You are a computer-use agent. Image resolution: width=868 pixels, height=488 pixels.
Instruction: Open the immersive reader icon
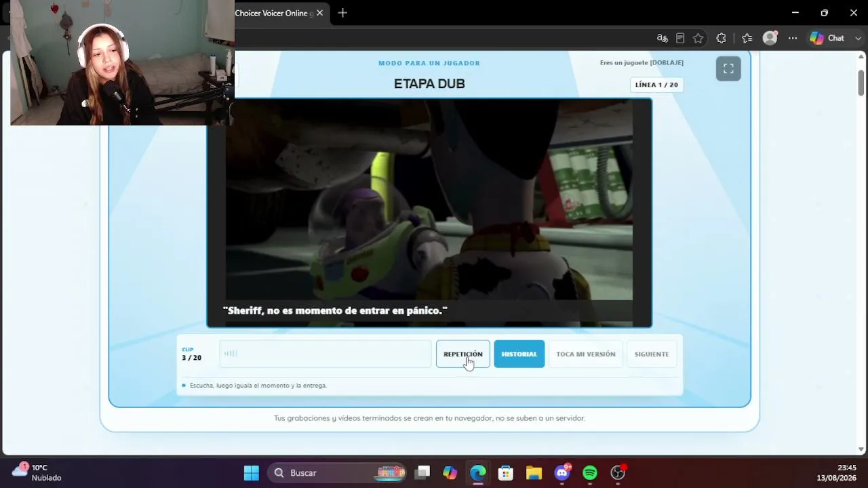pyautogui.click(x=680, y=38)
